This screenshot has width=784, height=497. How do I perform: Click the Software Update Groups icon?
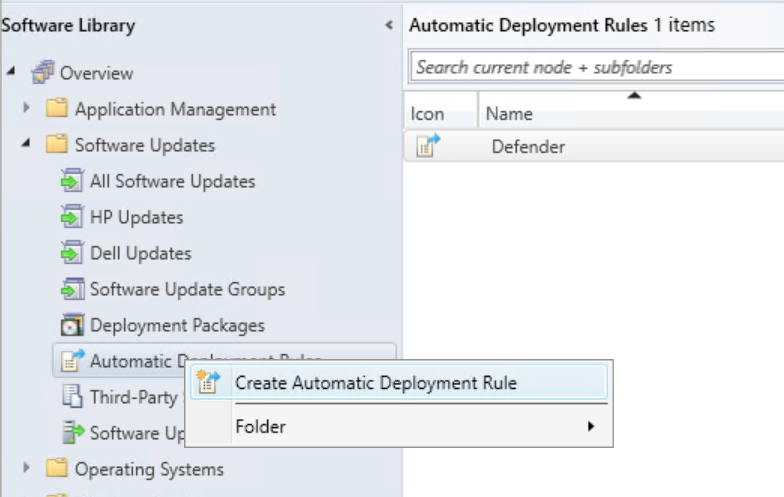point(72,289)
